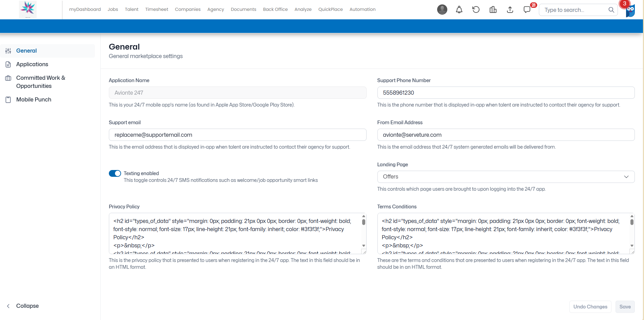This screenshot has height=320, width=644.
Task: Expand the Landing Page Offers dropdown
Action: 506,177
